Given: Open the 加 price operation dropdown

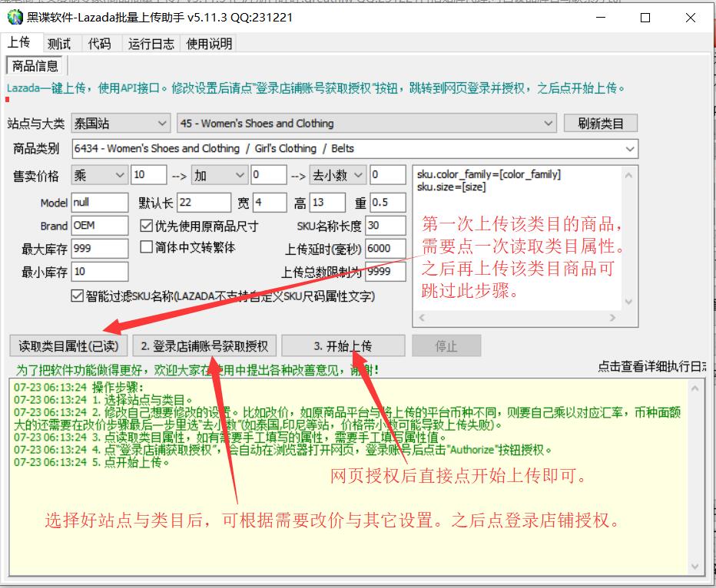Looking at the screenshot, I should [x=219, y=175].
